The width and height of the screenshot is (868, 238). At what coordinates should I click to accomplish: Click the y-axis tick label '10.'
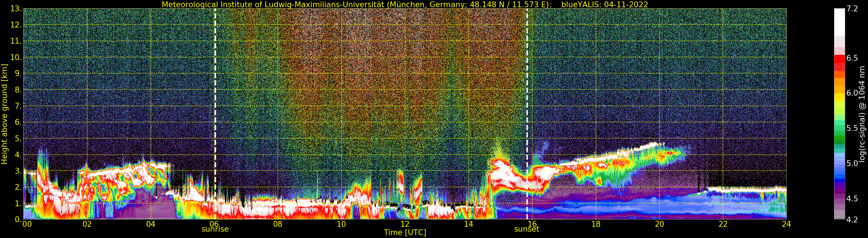coord(16,57)
